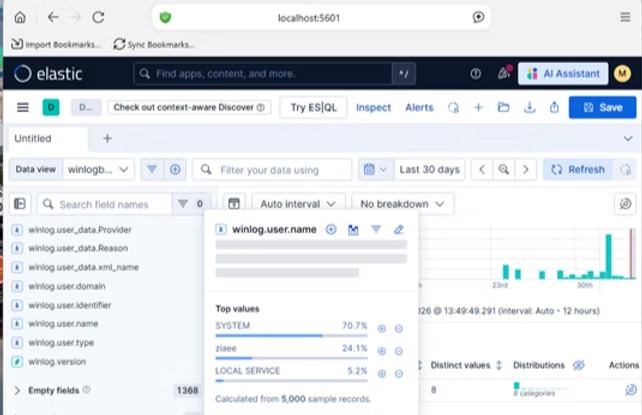Click the elastic logo
642x415 pixels.
(x=48, y=74)
